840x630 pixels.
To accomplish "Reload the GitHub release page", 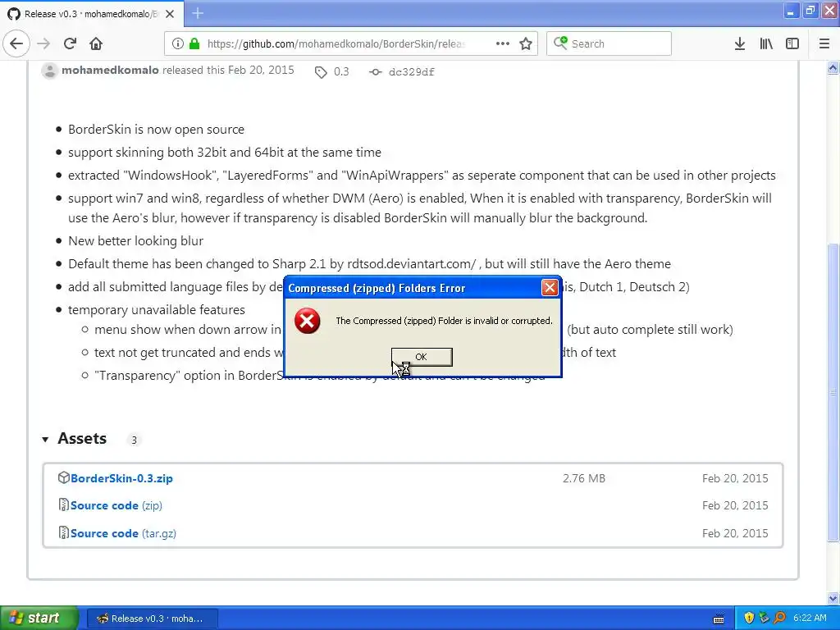I will point(70,43).
